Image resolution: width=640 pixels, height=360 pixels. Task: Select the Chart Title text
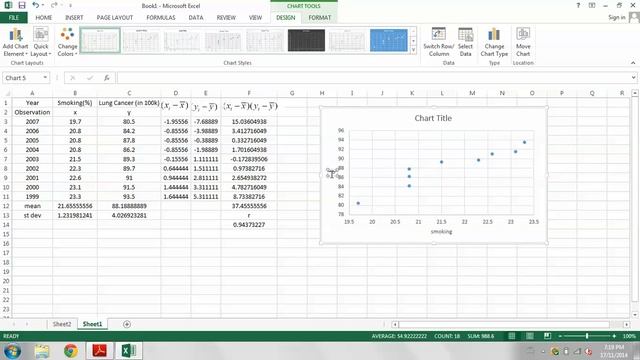coord(433,118)
